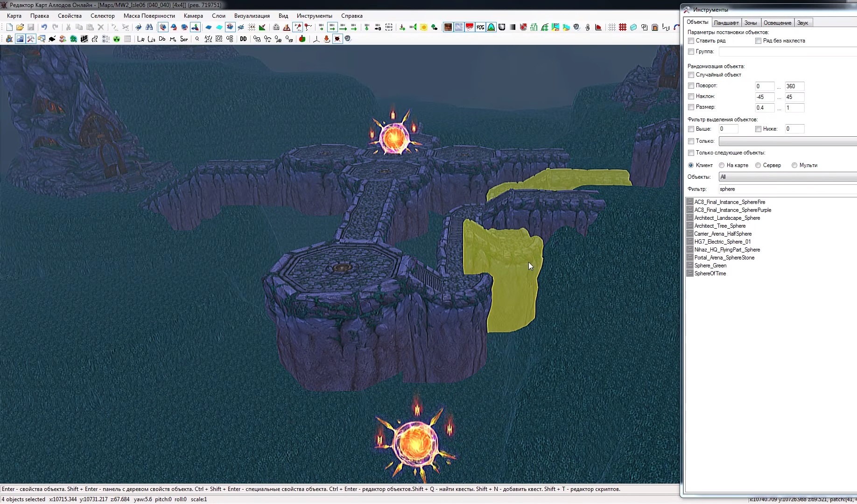The width and height of the screenshot is (857, 504).
Task: Switch to the Ландшафт tab
Action: click(726, 23)
